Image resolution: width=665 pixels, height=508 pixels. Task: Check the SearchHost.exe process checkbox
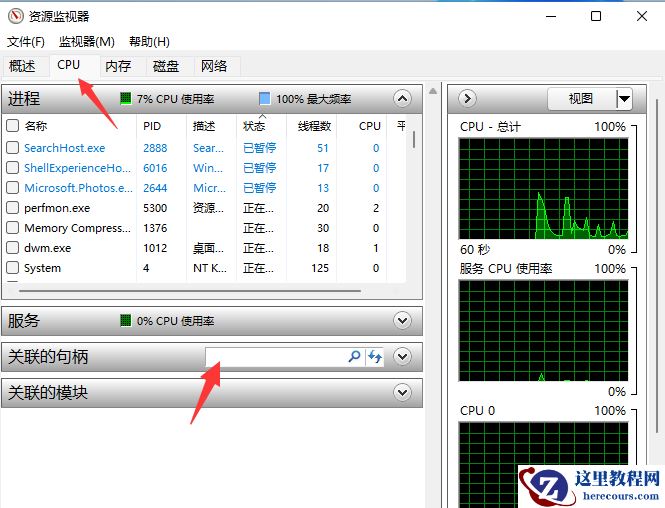13,148
